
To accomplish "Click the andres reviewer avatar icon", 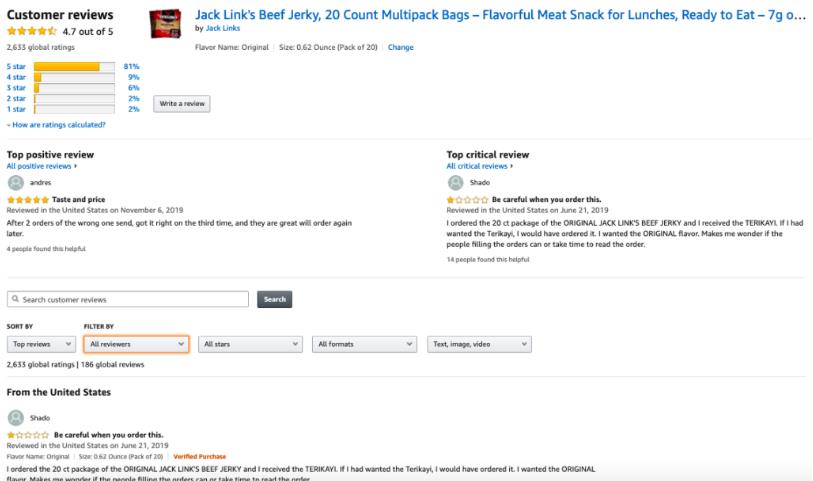I will [x=16, y=182].
